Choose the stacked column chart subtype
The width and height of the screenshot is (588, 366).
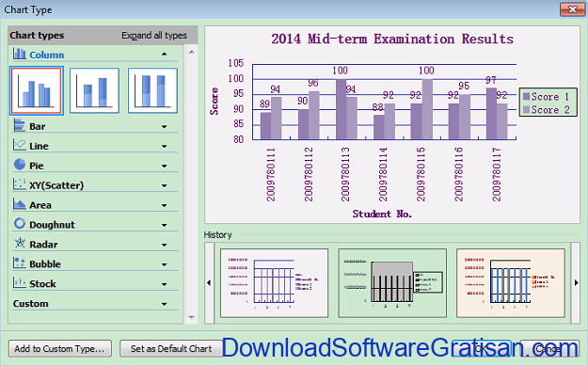point(94,90)
